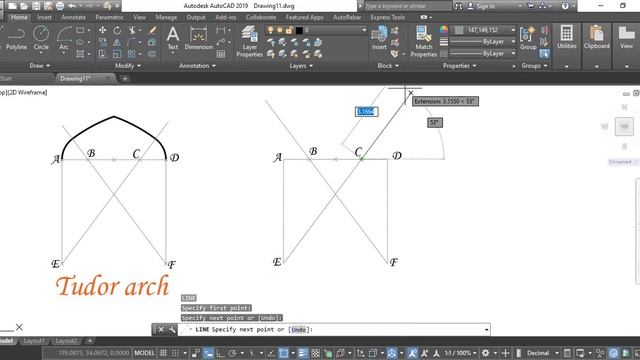The image size is (640, 360).
Task: Toggle ortho mode in status bar
Action: (x=220, y=353)
